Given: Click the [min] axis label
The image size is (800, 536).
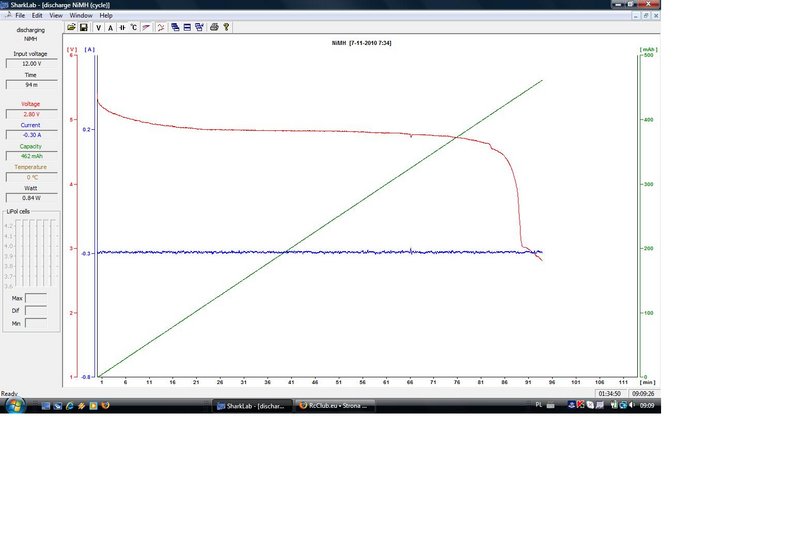Looking at the screenshot, I should [x=647, y=382].
